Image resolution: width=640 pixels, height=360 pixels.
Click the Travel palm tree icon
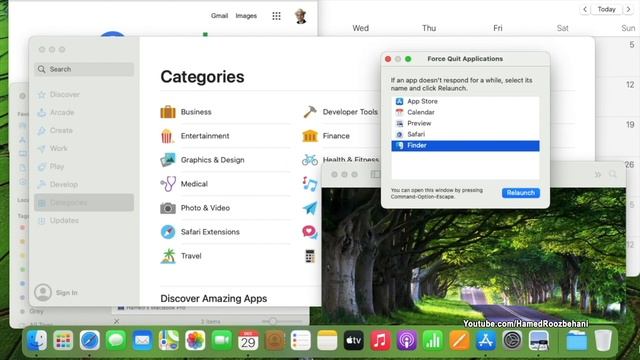pyautogui.click(x=168, y=256)
